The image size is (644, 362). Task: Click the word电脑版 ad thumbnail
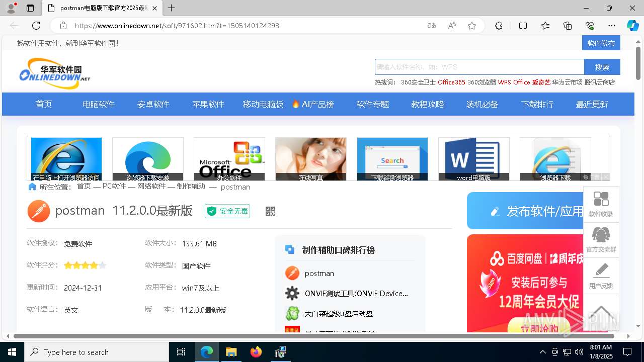coord(474,159)
